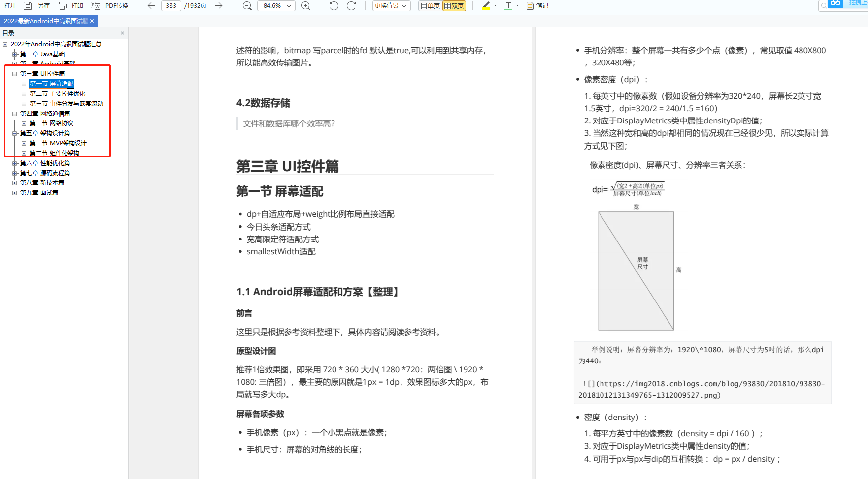Collapse the 第三章 UI控件篇 node
Viewport: 868px width, 479px height.
[x=15, y=74]
